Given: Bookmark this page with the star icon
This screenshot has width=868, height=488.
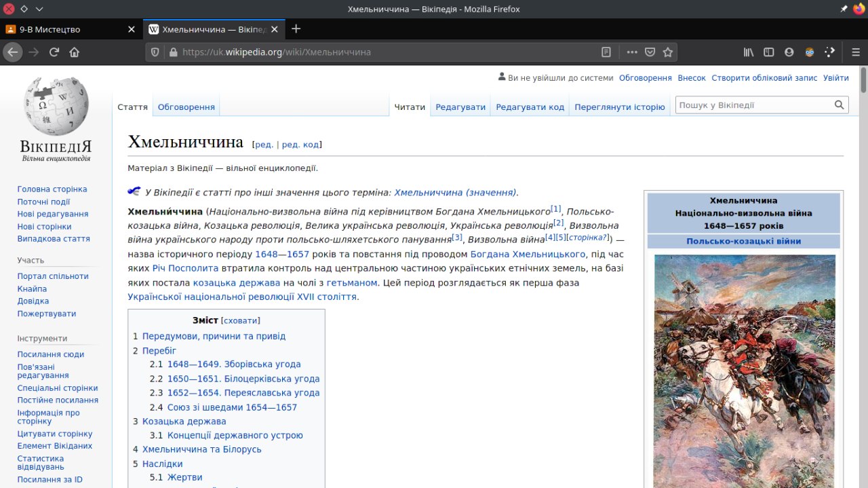Looking at the screenshot, I should pos(668,52).
